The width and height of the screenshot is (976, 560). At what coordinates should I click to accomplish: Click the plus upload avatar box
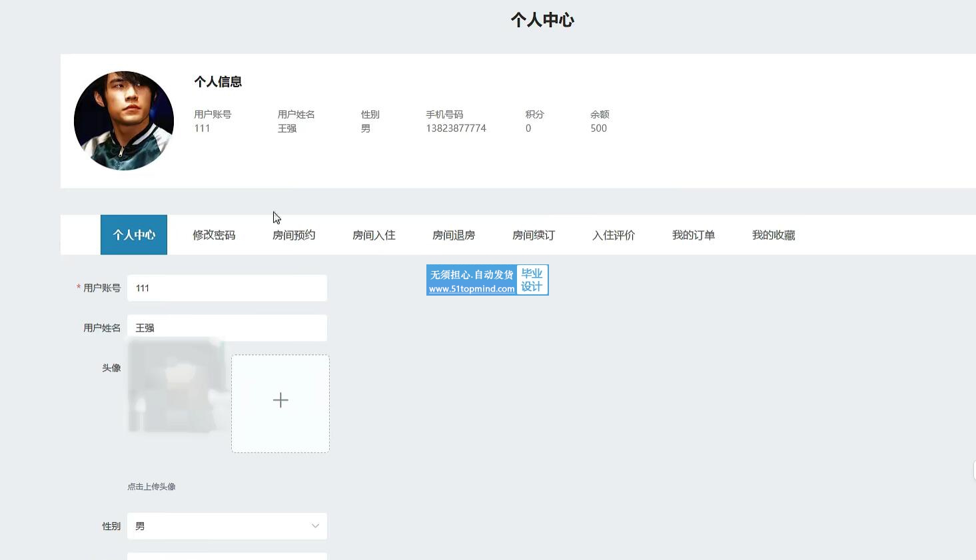280,404
